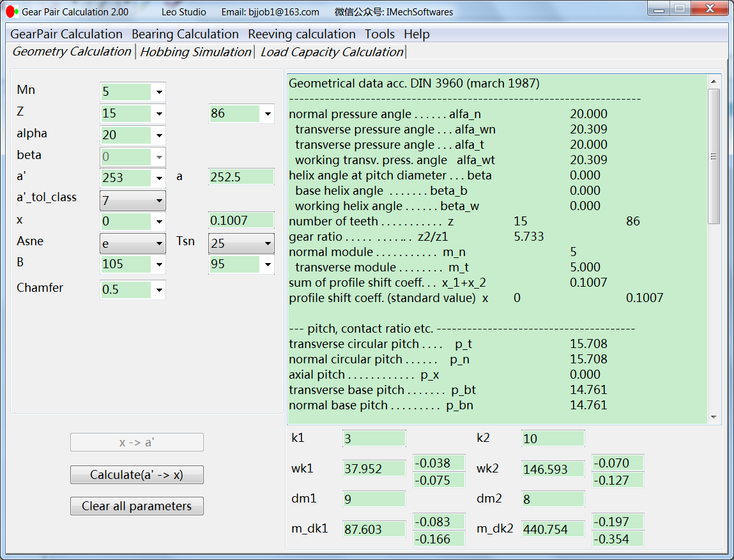Click the results panel scroll down arrow

point(714,417)
